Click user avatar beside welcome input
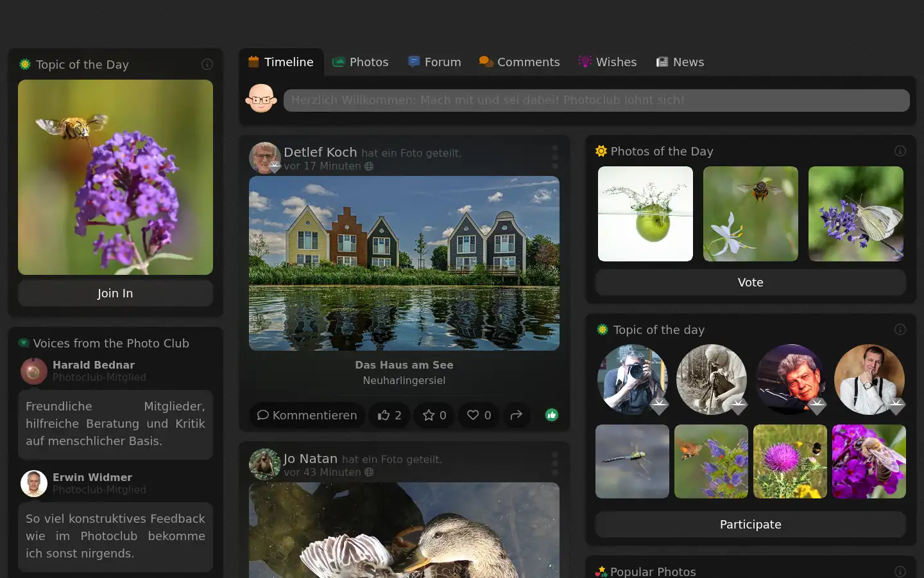Image resolution: width=924 pixels, height=578 pixels. coord(261,99)
